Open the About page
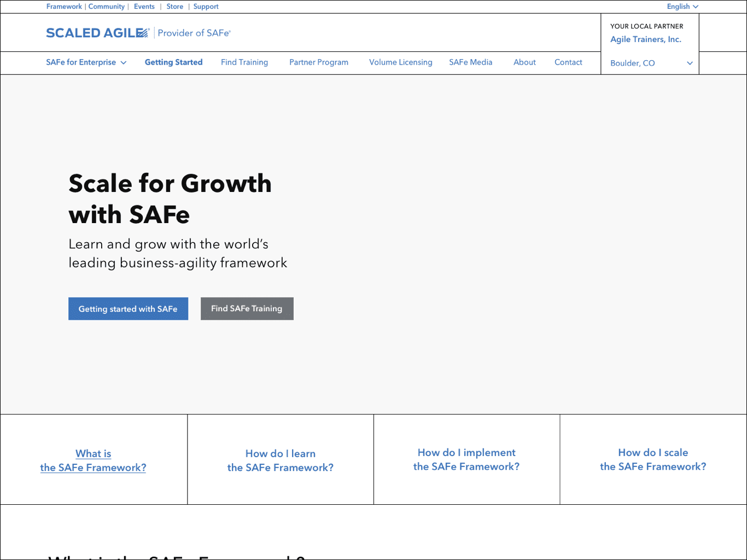 pyautogui.click(x=524, y=62)
